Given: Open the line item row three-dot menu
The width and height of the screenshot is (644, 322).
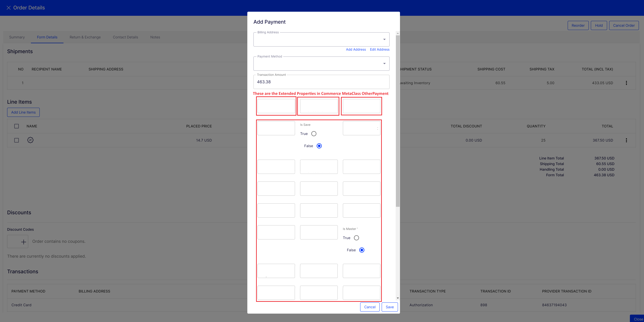Looking at the screenshot, I should 626,140.
